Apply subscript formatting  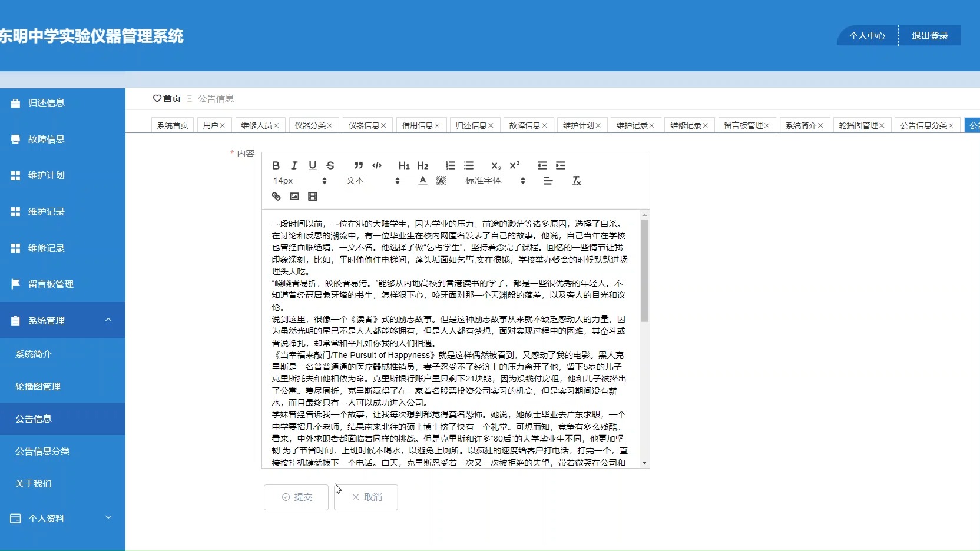[496, 165]
